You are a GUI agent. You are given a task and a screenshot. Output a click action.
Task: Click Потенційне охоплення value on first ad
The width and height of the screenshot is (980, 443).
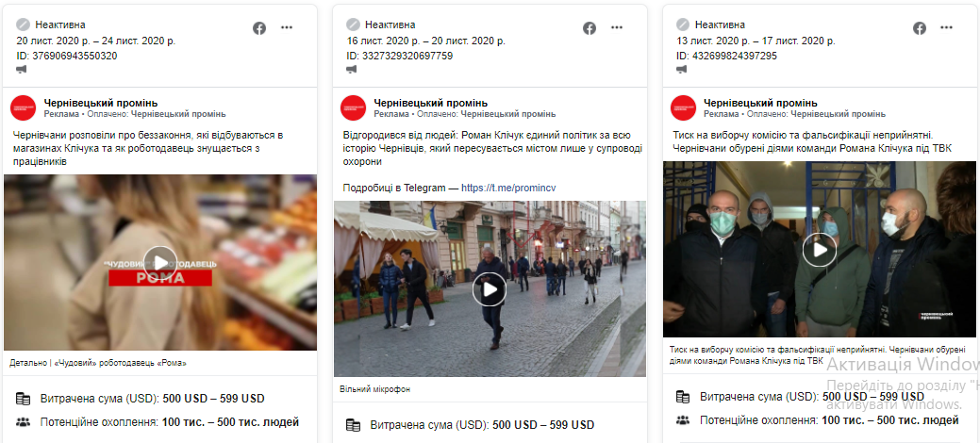[x=231, y=422]
